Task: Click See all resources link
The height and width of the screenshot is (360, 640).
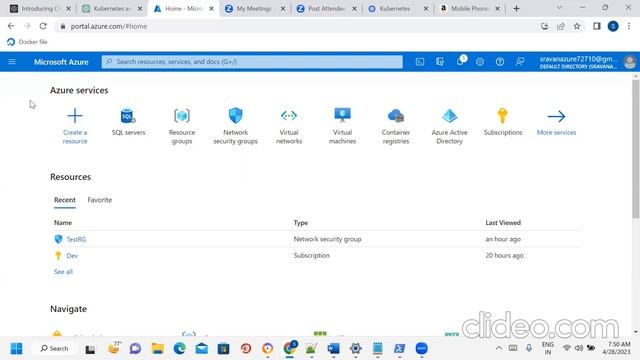Action: point(63,271)
